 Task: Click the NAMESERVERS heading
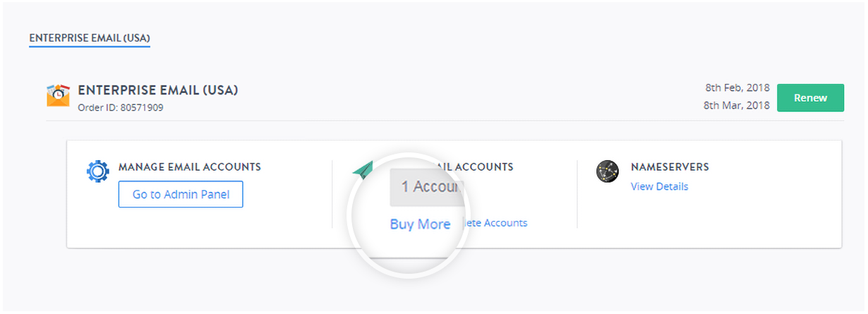[670, 167]
